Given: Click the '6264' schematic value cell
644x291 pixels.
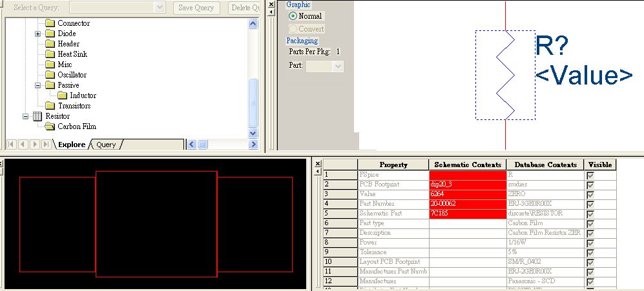Looking at the screenshot, I should click(x=468, y=194).
